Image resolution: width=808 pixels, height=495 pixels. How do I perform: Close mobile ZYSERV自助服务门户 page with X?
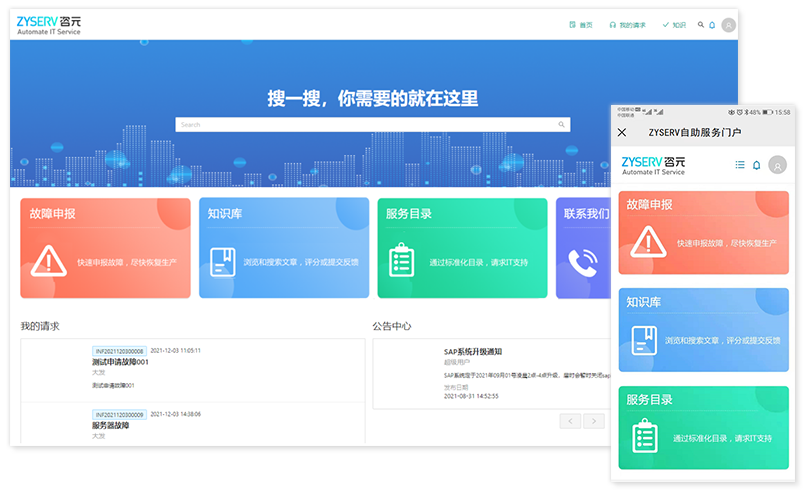622,132
